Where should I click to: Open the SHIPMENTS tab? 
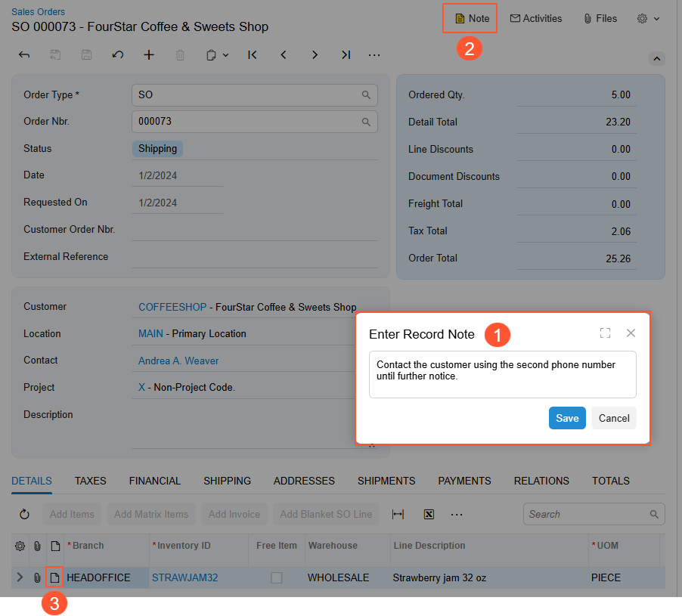[x=386, y=481]
